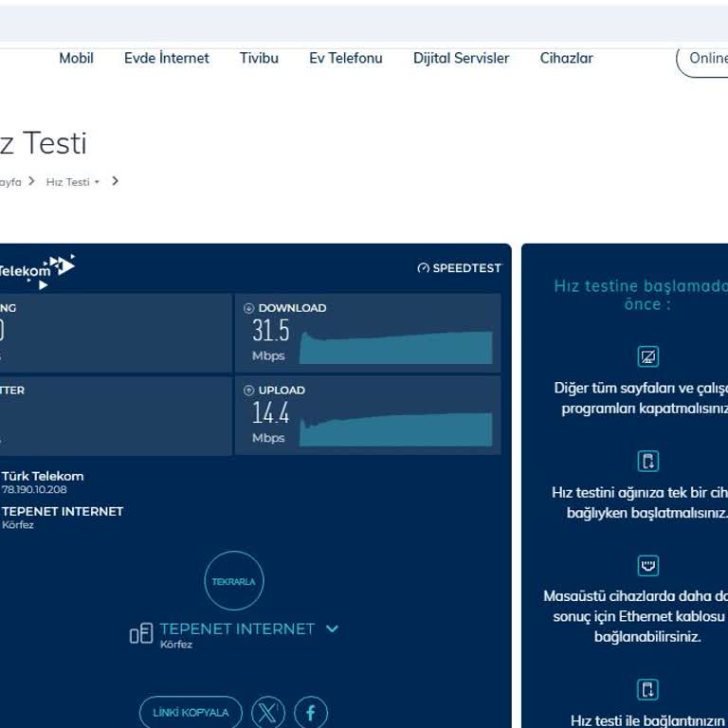Screen dimensions: 728x728
Task: Click the breadcrumb chevron after Hız Testi
Action: tap(115, 181)
